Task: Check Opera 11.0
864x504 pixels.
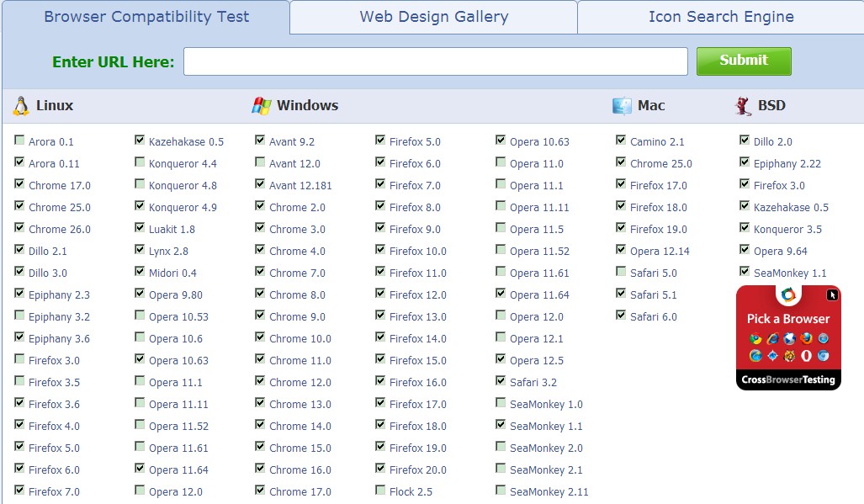Action: click(501, 162)
